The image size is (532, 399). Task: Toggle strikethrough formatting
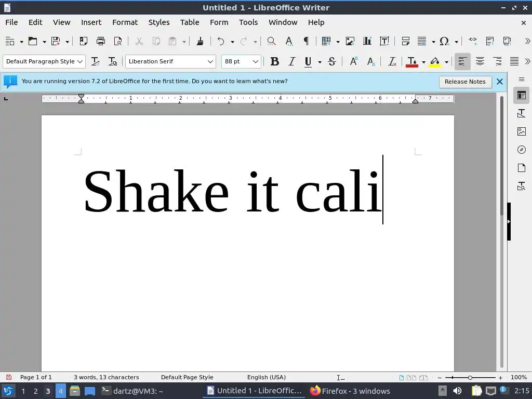pyautogui.click(x=332, y=61)
